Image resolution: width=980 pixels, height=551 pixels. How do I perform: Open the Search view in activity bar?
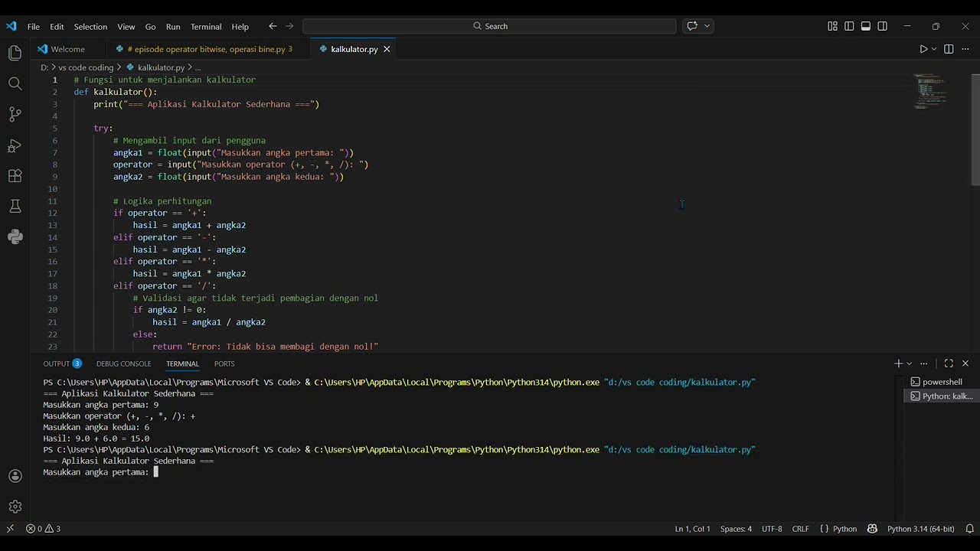pos(15,83)
